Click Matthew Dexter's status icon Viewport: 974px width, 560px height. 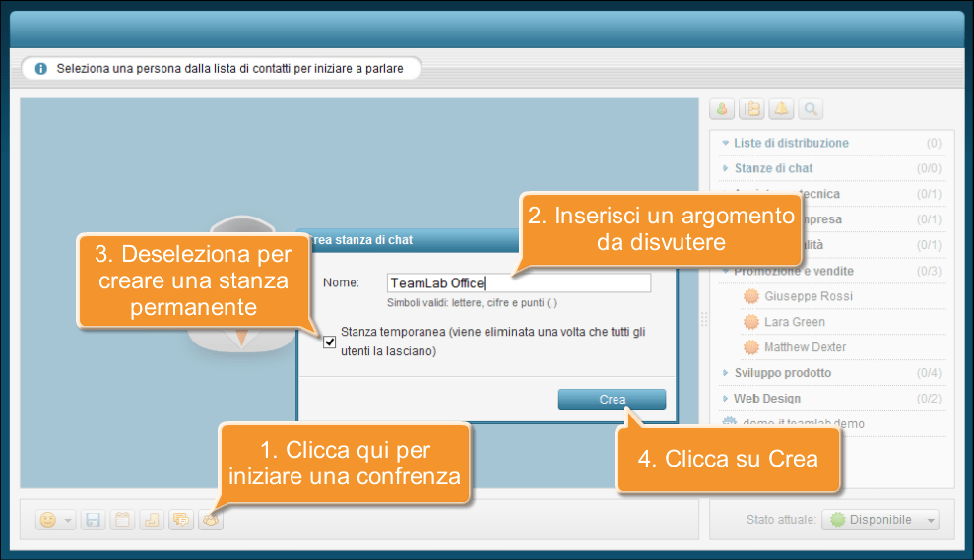pos(751,347)
